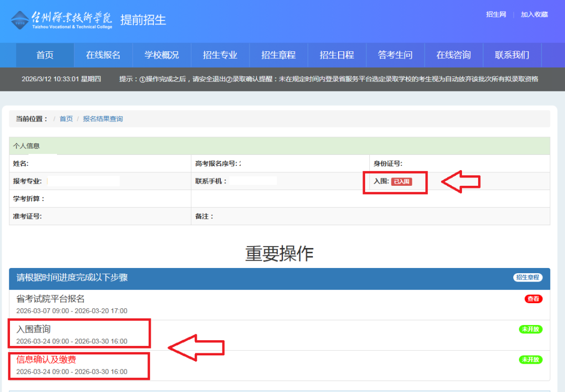The width and height of the screenshot is (565, 392).
Task: Open 在线咨询 from the navigation bar
Action: [x=454, y=55]
